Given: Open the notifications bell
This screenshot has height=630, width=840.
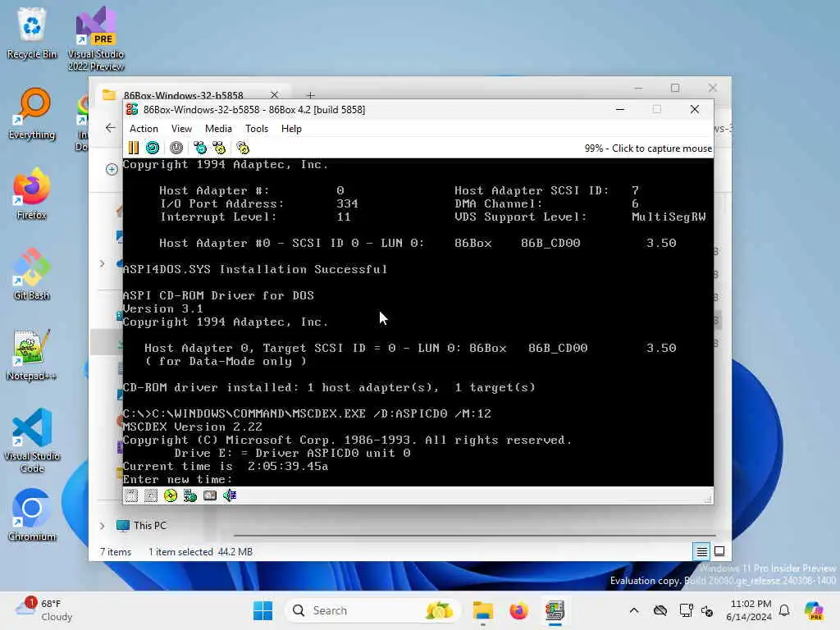Looking at the screenshot, I should [x=784, y=610].
